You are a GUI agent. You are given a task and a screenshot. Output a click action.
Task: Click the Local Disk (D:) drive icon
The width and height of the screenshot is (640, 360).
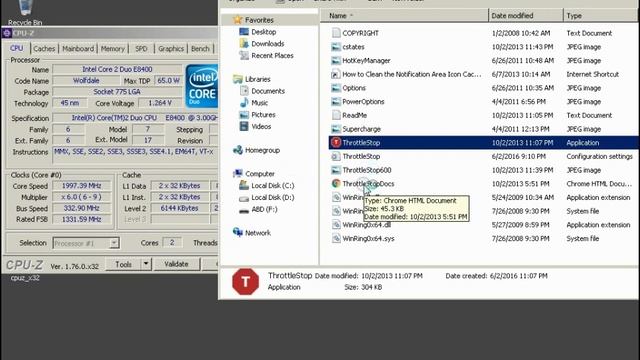(244, 198)
